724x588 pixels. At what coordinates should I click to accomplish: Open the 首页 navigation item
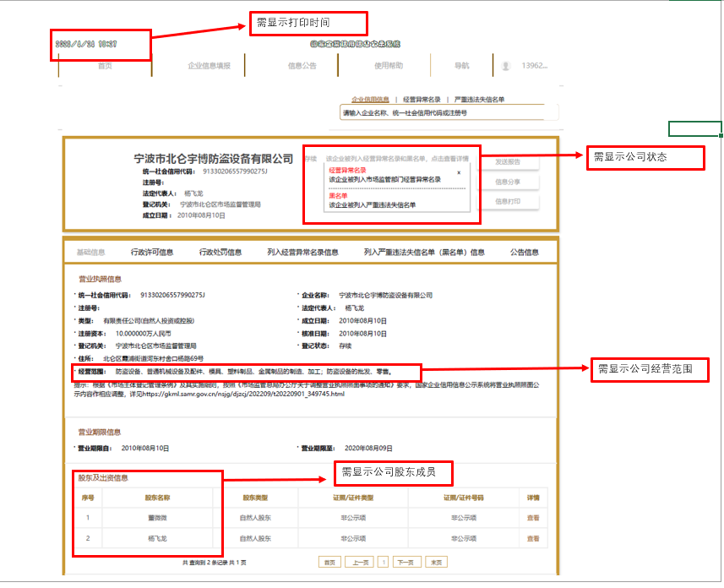pyautogui.click(x=105, y=66)
